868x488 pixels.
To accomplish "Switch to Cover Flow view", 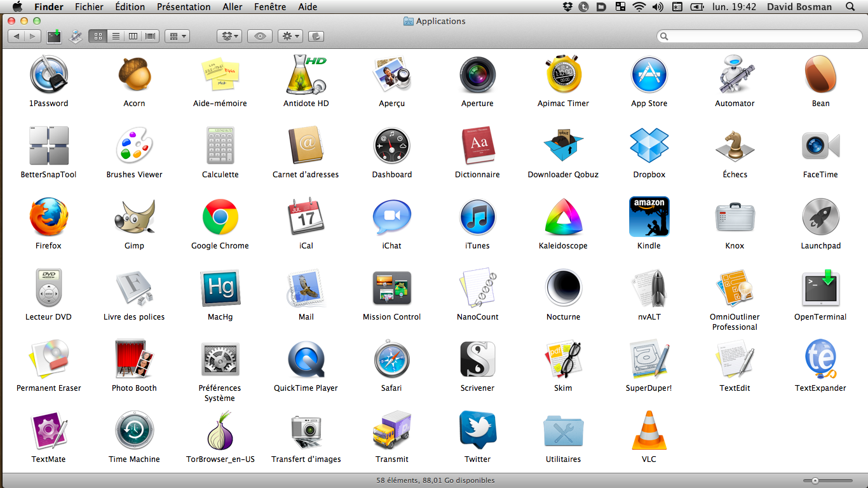I will (150, 36).
